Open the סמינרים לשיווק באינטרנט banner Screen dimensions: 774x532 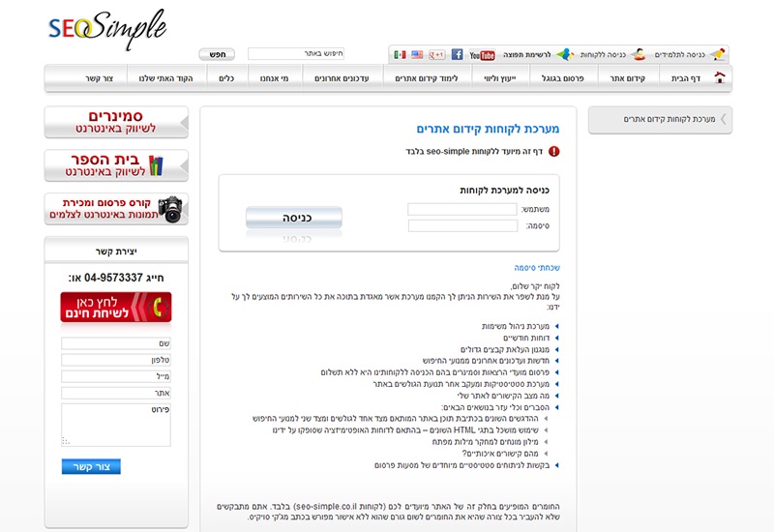coord(116,122)
